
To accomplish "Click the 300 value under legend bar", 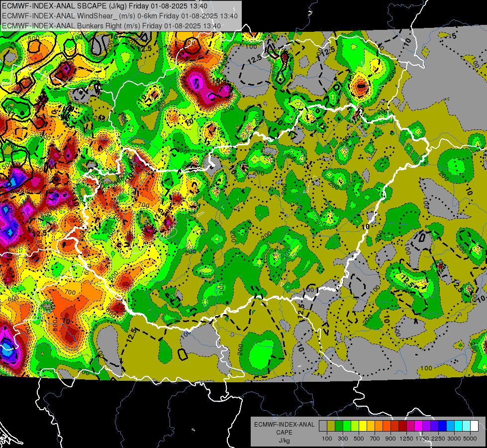I will click(x=343, y=439).
